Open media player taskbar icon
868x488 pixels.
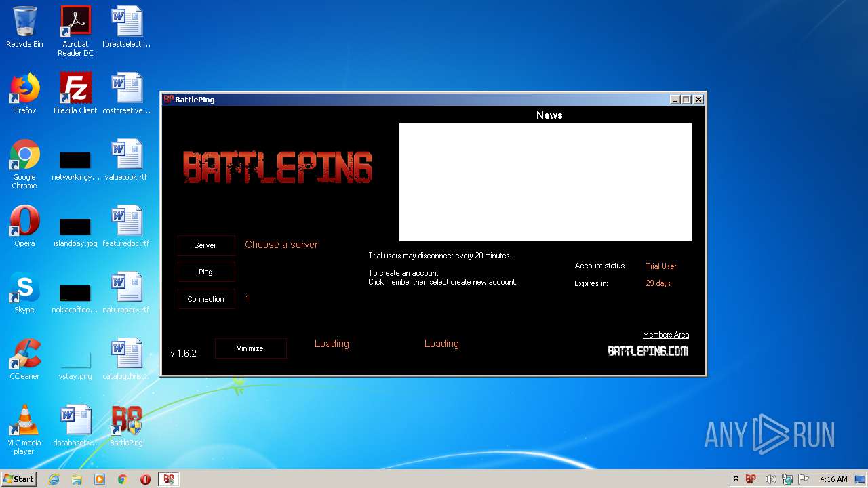[x=100, y=479]
